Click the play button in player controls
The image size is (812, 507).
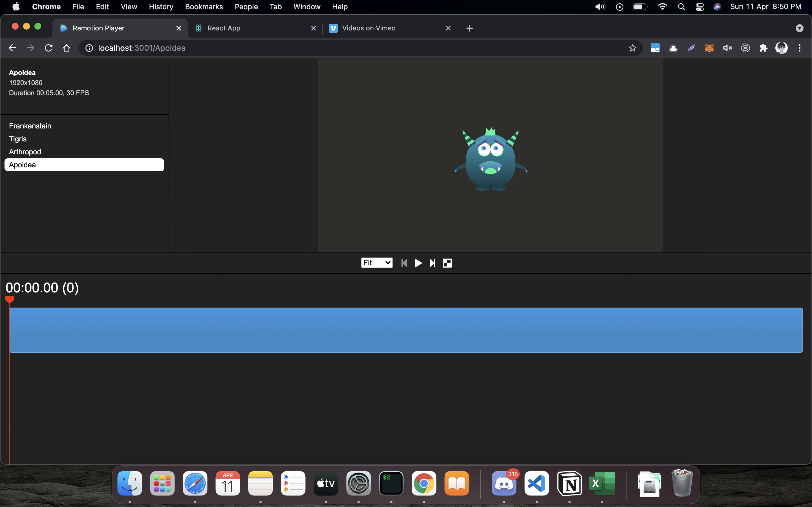(x=418, y=263)
